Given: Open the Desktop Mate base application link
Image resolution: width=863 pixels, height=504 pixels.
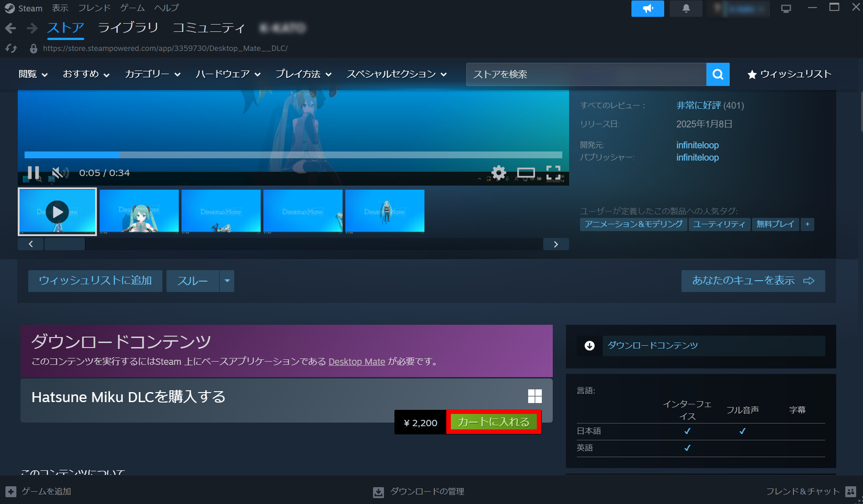Looking at the screenshot, I should pyautogui.click(x=356, y=362).
